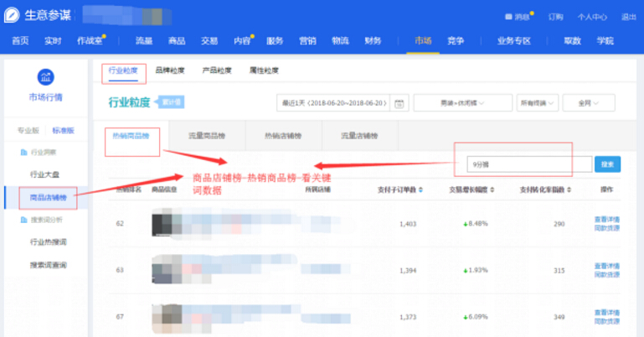Expand the category dropdown next to the calendar
This screenshot has width=644, height=337.
461,103
